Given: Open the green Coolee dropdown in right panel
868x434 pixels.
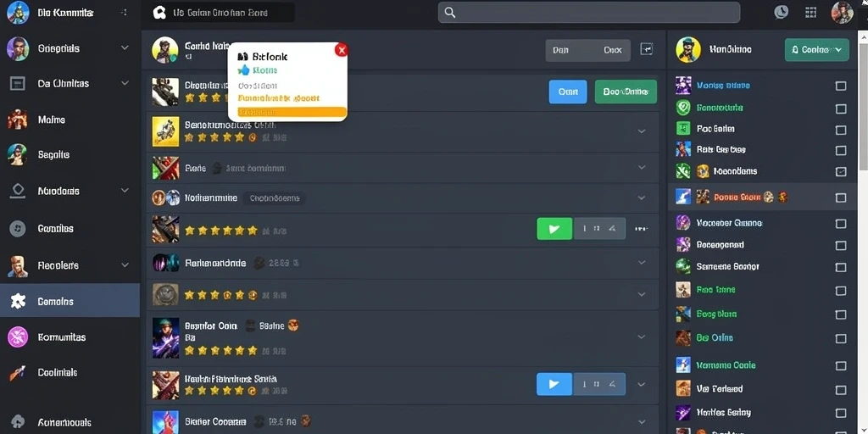Looking at the screenshot, I should pyautogui.click(x=816, y=50).
